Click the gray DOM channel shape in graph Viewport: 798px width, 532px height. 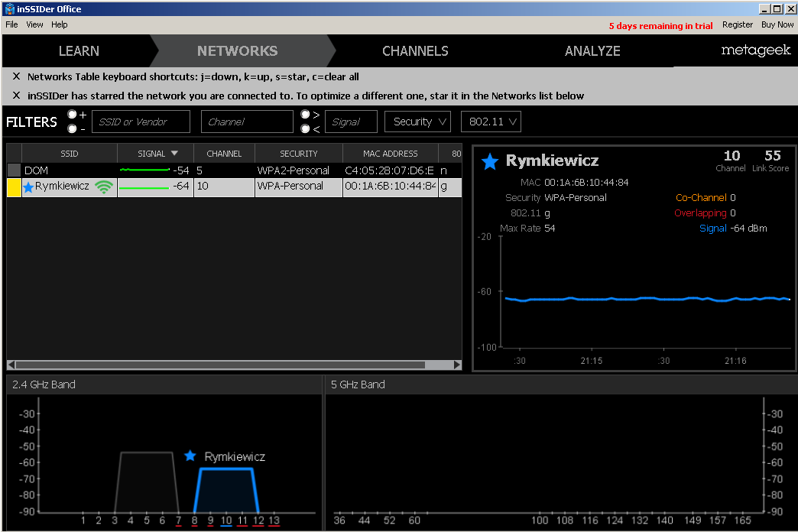(x=147, y=482)
